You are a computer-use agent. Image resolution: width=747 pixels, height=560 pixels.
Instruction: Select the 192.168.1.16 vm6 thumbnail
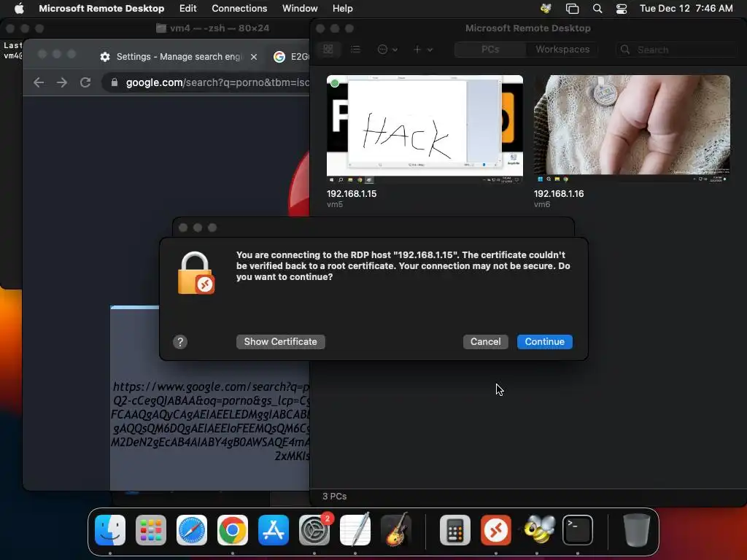click(632, 129)
